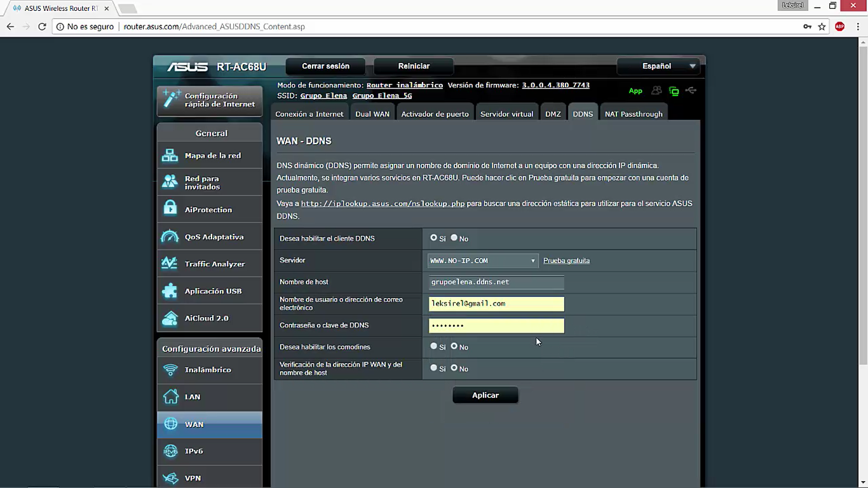Click the VPN icon in sidebar

click(170, 478)
